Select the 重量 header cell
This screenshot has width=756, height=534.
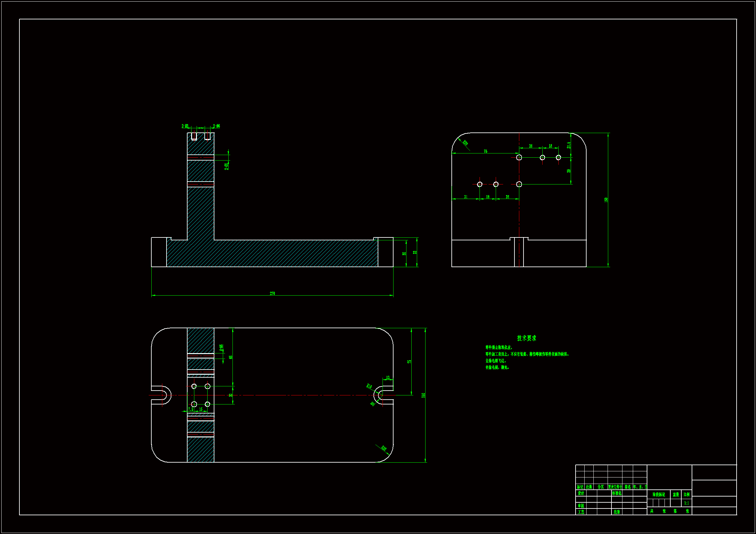(x=676, y=495)
